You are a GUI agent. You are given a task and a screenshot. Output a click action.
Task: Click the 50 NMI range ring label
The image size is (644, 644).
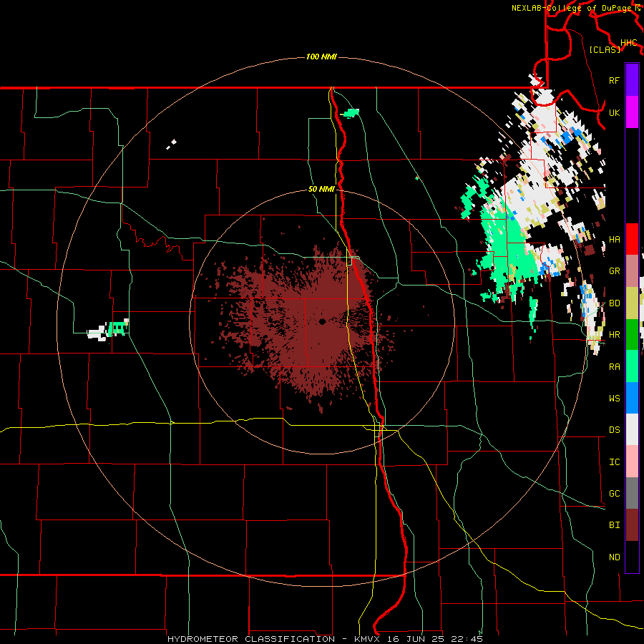pos(321,190)
